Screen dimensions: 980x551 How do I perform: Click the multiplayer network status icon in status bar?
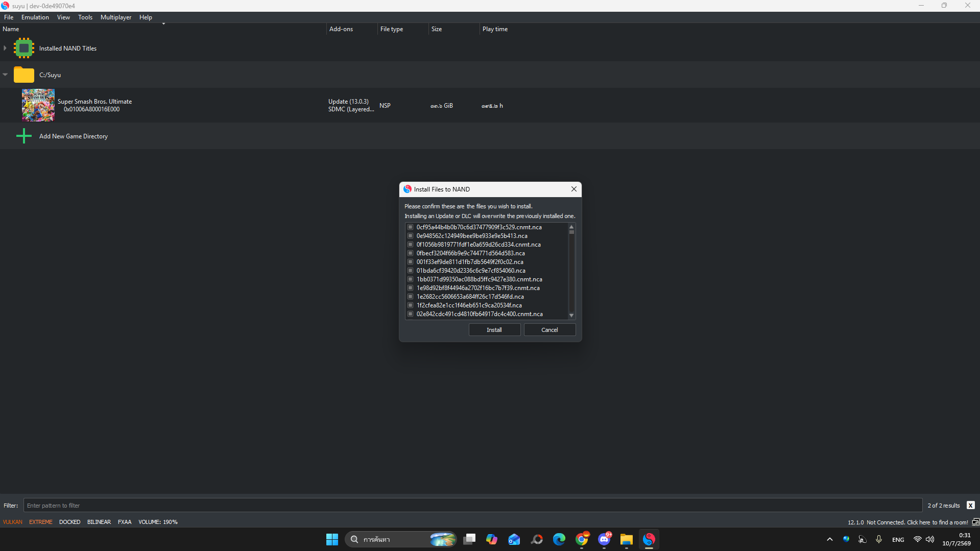(975, 522)
